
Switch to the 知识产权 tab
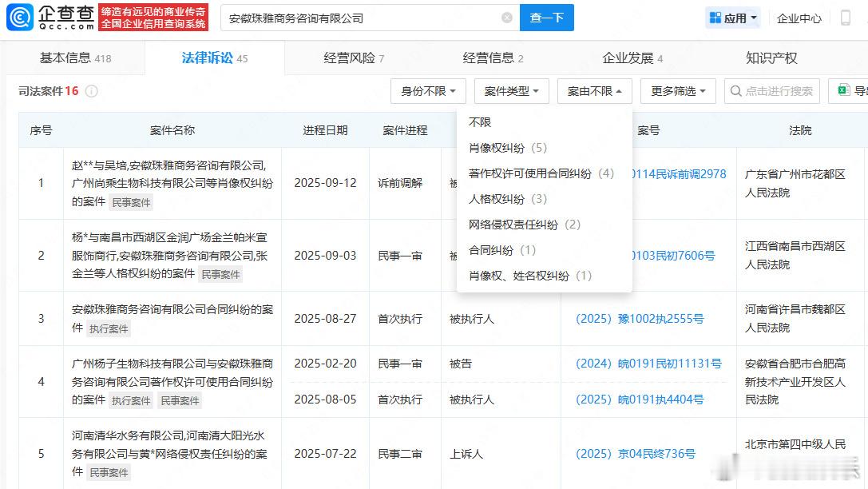[771, 58]
